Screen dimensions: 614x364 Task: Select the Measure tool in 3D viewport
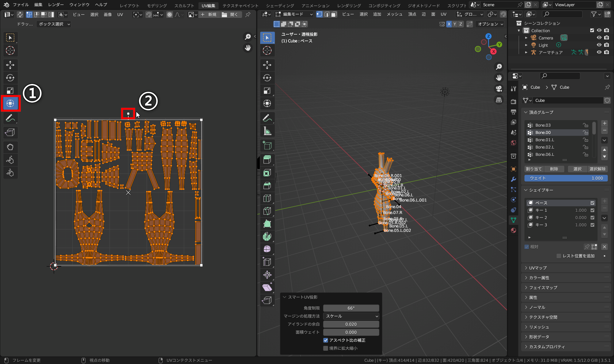click(x=267, y=131)
